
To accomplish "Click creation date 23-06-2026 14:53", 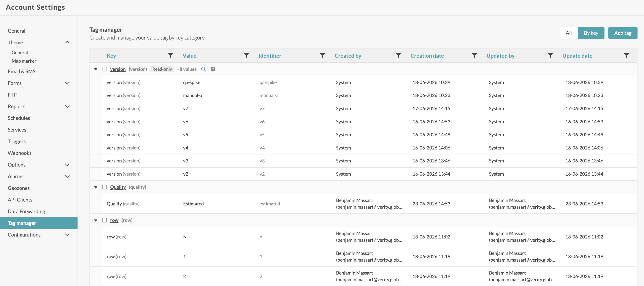I will (431, 204).
